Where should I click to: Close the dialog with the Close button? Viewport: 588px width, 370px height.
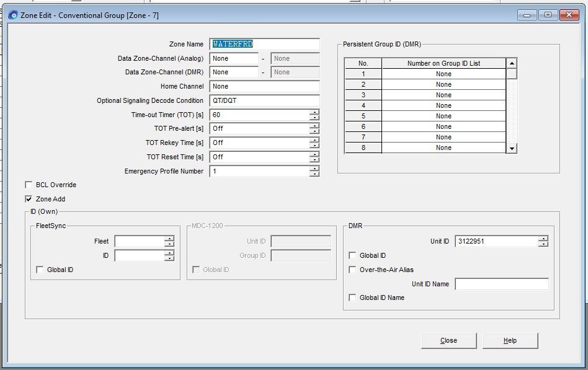coord(449,340)
